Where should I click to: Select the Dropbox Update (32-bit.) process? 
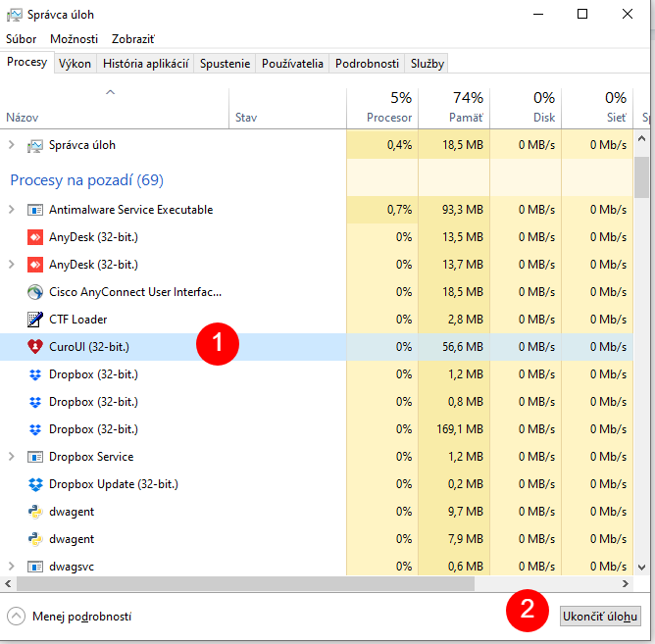316,484
